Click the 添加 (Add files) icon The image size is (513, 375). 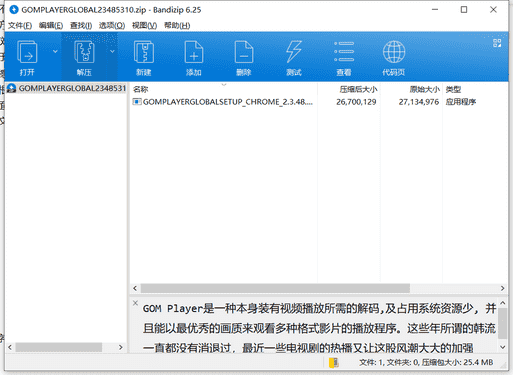coord(194,52)
